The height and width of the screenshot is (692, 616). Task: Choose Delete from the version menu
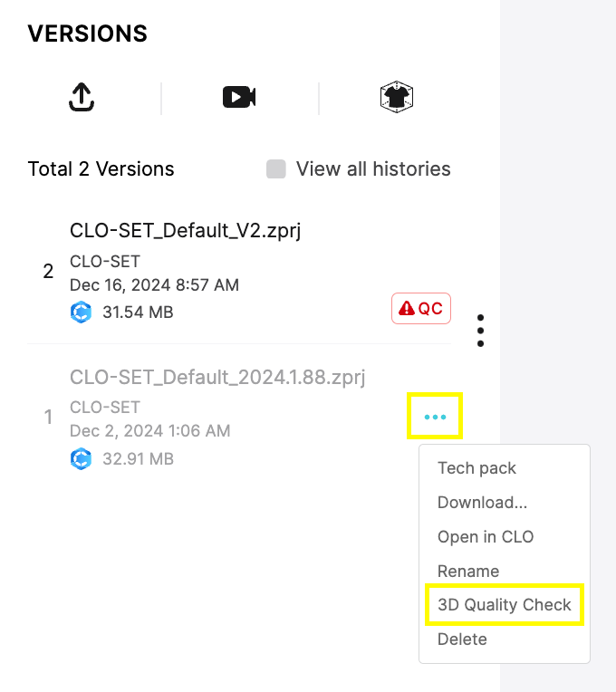[462, 639]
